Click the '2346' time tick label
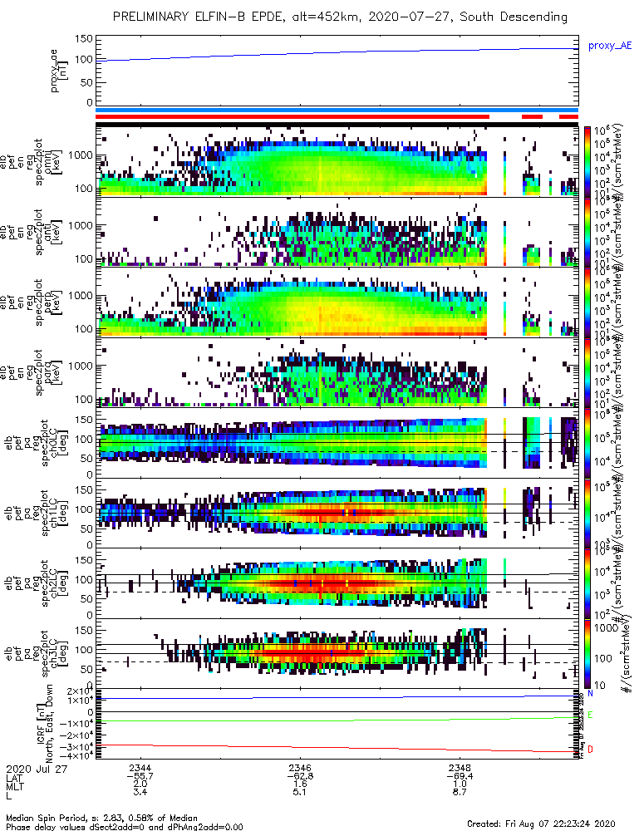 (300, 768)
